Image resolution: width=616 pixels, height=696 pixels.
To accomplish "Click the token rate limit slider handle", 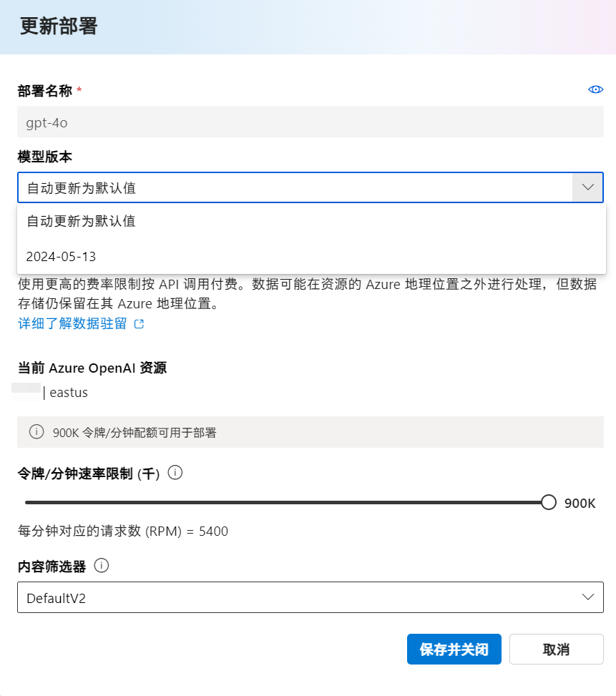I will [549, 502].
